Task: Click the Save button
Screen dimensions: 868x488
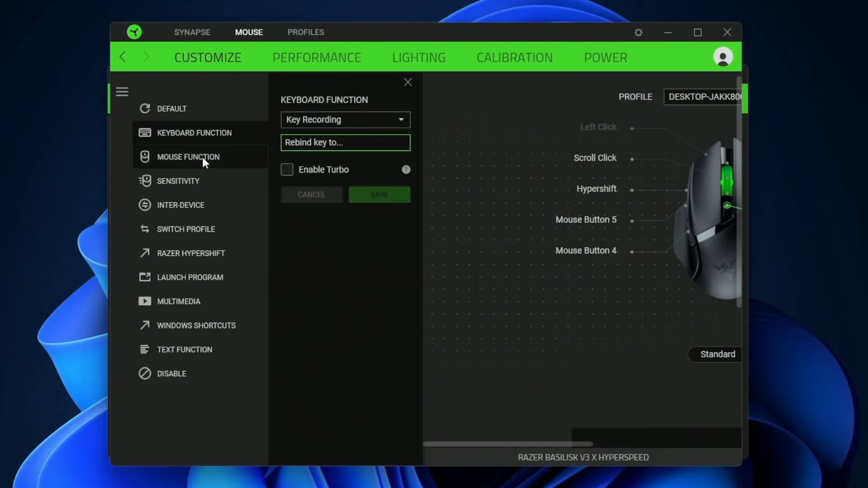Action: [x=379, y=194]
